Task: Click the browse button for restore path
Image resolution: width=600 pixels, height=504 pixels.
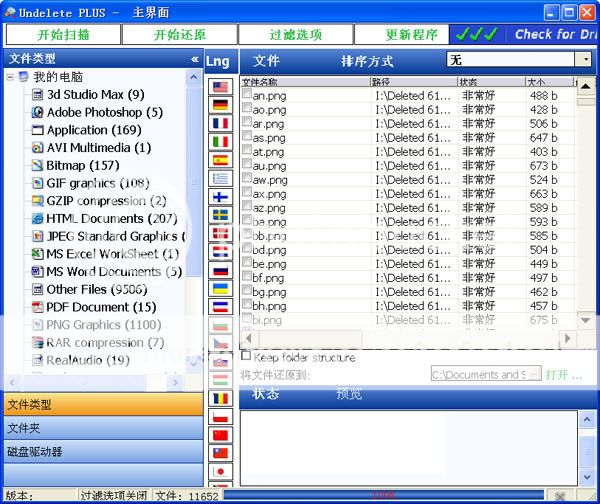Action: [x=534, y=374]
